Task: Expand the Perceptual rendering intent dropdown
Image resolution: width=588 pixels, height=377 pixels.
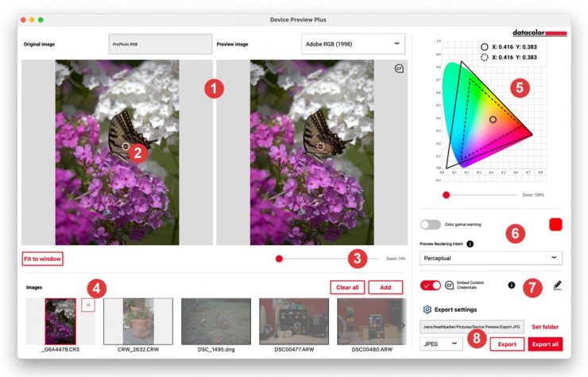Action: click(x=490, y=258)
